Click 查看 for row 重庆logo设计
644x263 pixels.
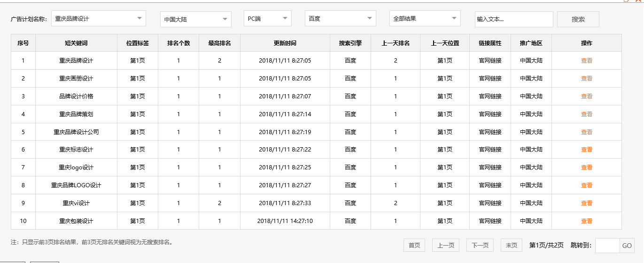coord(587,167)
